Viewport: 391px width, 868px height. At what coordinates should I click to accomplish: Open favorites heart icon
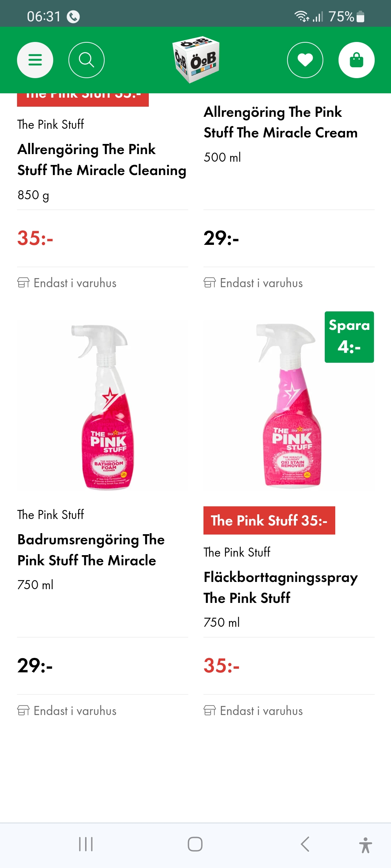tap(305, 60)
